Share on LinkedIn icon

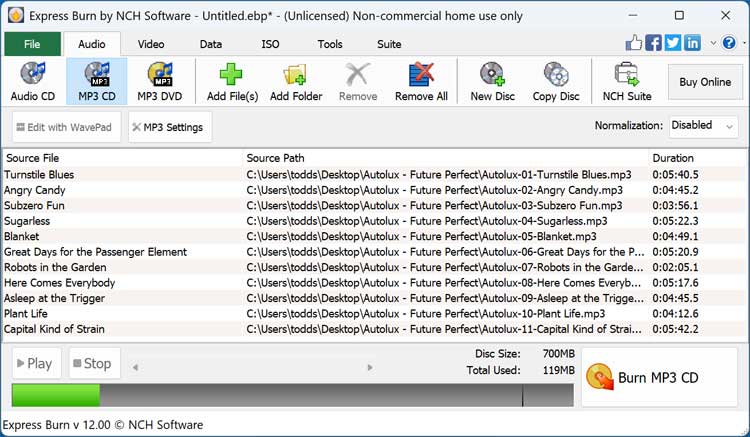coord(692,43)
